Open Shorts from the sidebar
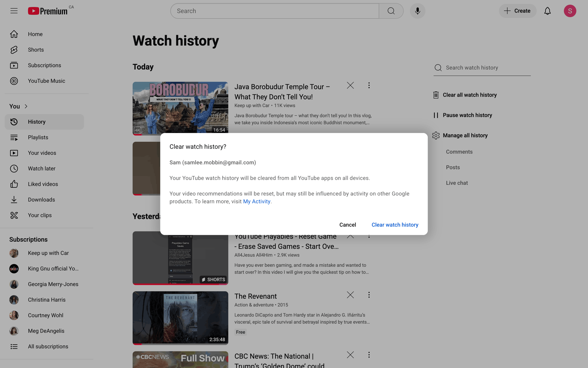This screenshot has height=368, width=588. [x=44, y=50]
